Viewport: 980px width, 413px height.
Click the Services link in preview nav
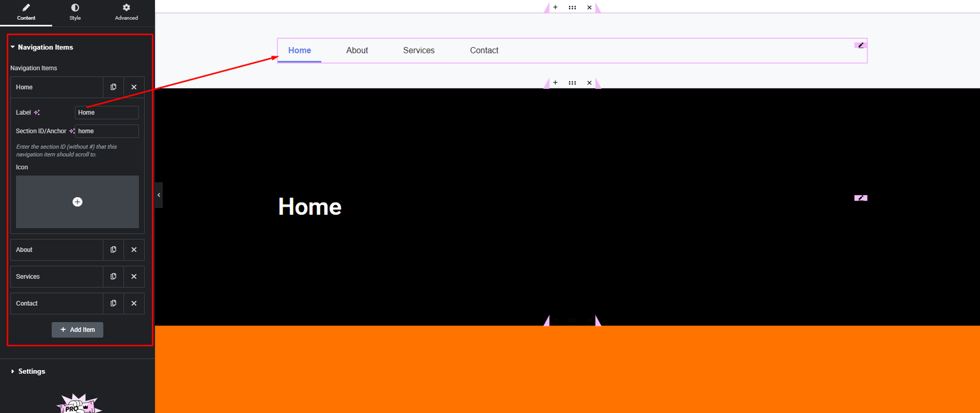pos(418,50)
